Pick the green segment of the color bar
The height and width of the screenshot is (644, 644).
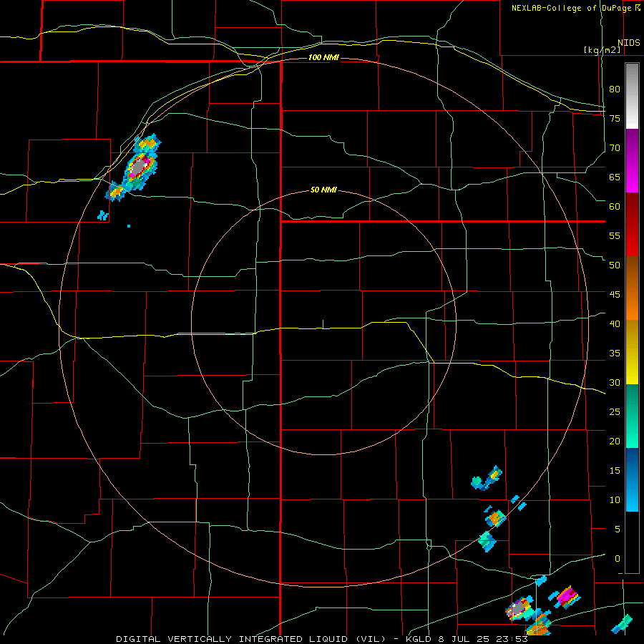click(x=632, y=416)
